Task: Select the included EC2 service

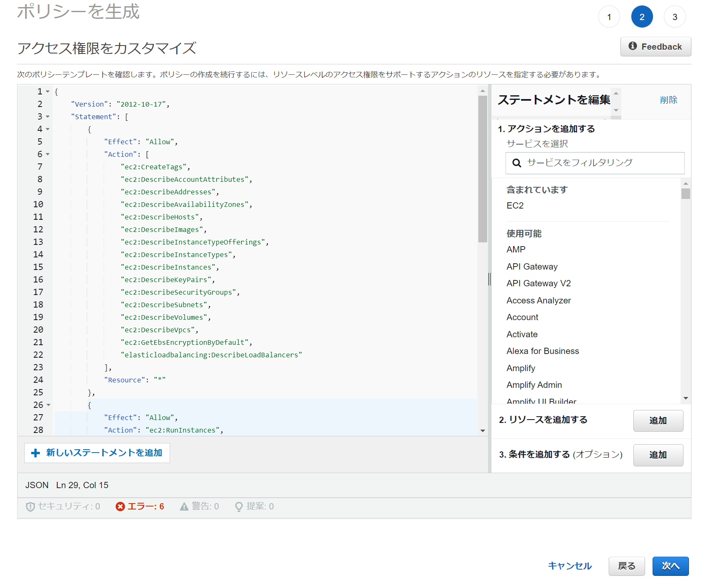Action: pos(515,206)
